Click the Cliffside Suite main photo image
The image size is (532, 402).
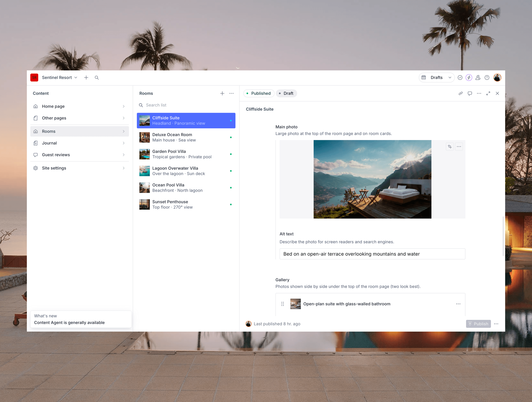click(x=372, y=180)
